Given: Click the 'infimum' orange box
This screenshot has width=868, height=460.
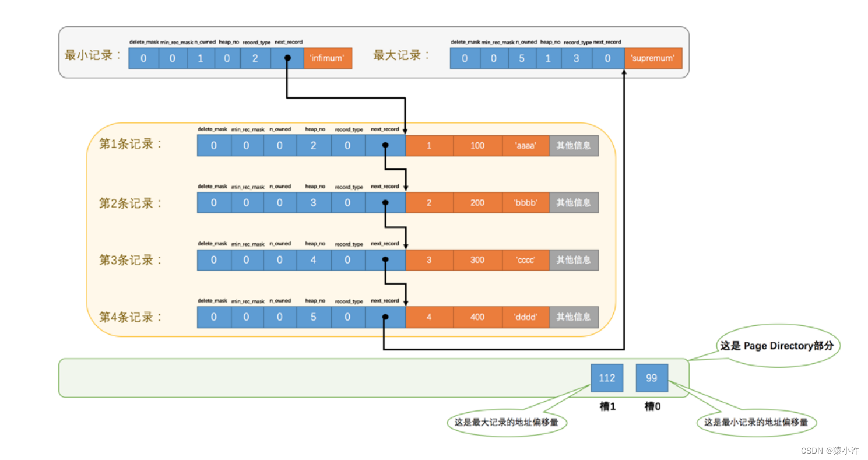Looking at the screenshot, I should 328,58.
